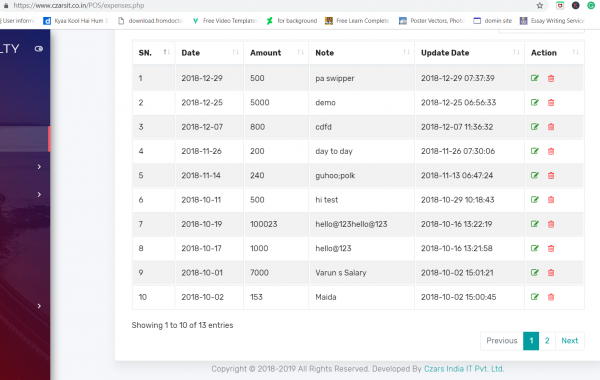This screenshot has width=600, height=380.
Task: Go to the Next page
Action: tap(570, 341)
